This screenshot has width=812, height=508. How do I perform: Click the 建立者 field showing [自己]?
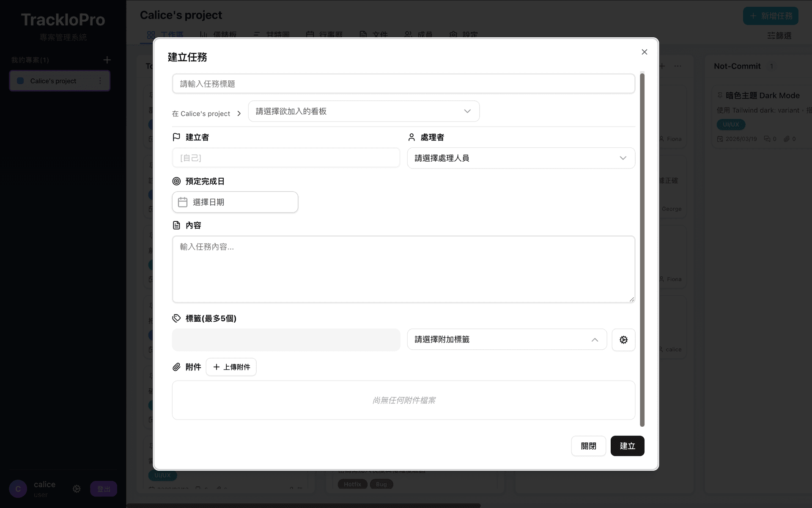click(286, 158)
